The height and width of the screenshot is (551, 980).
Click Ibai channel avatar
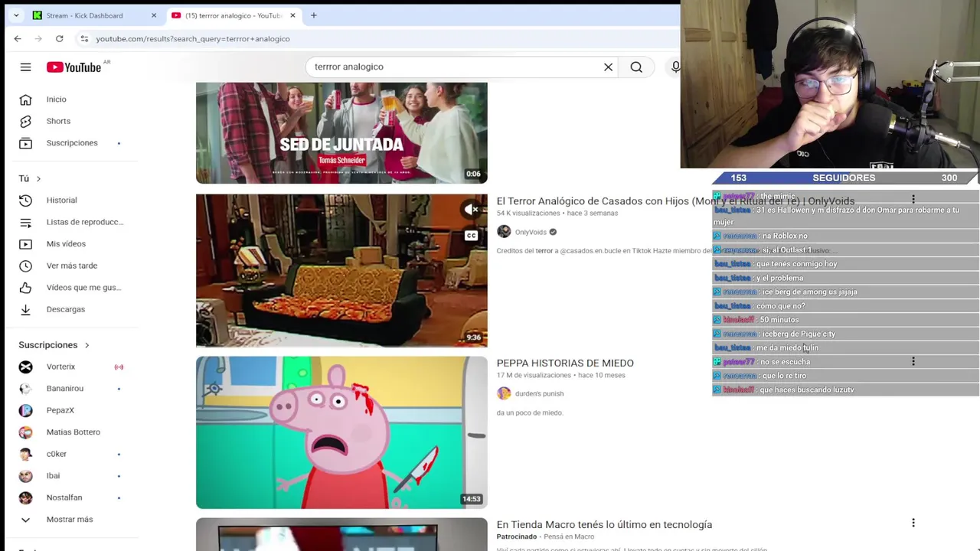[x=25, y=476]
